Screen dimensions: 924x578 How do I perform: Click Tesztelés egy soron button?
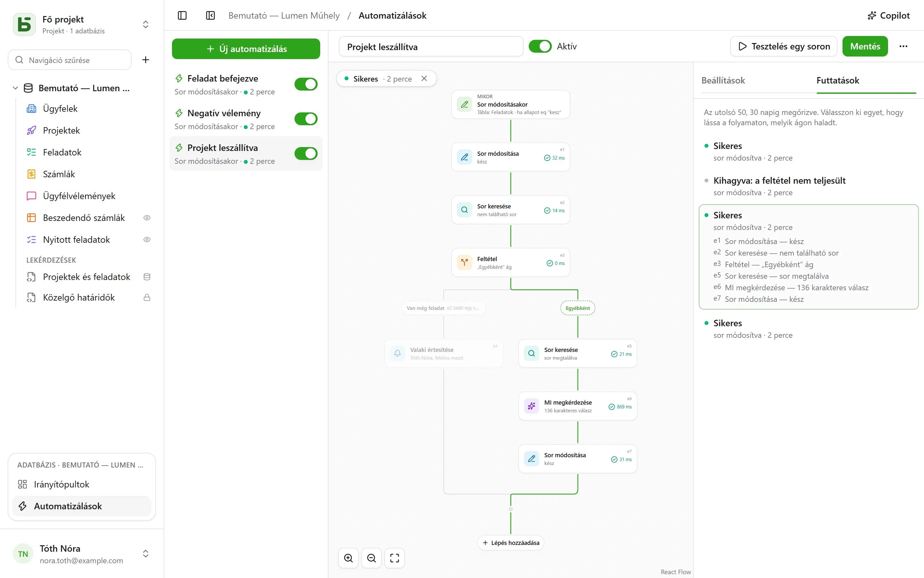click(784, 46)
